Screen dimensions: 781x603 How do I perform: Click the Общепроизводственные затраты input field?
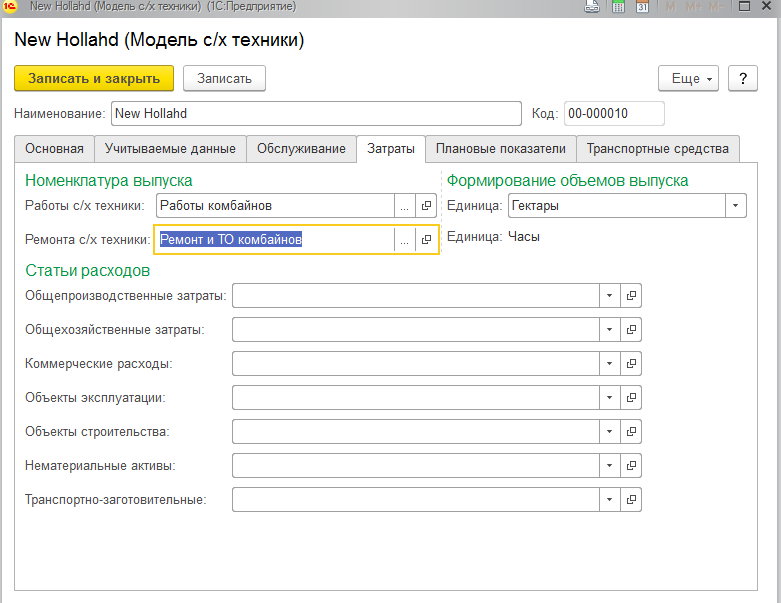tap(416, 296)
